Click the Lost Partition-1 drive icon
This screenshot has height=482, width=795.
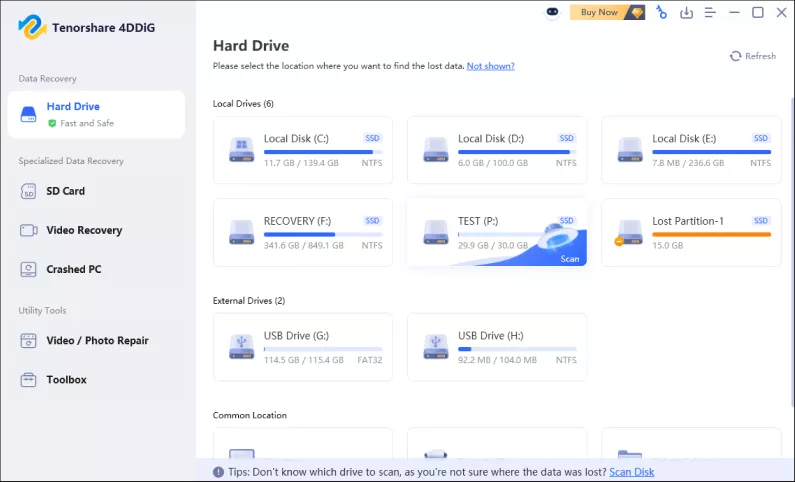point(630,233)
